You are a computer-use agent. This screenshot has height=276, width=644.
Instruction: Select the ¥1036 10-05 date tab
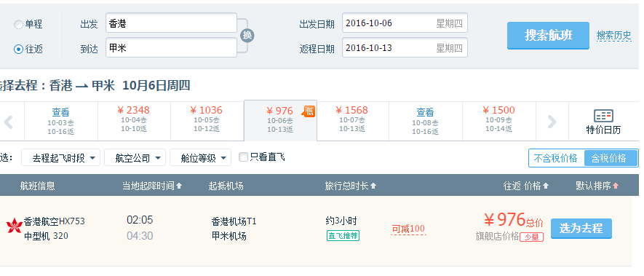[207, 122]
